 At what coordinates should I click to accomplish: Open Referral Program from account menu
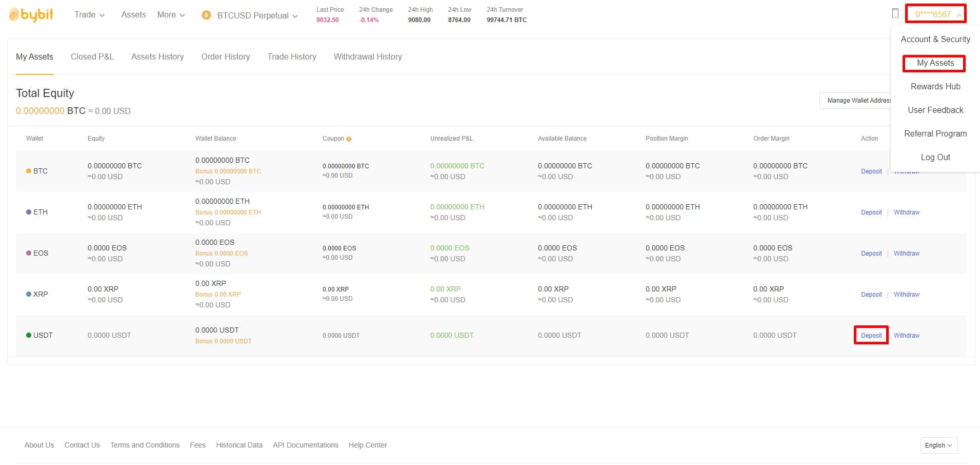click(935, 133)
